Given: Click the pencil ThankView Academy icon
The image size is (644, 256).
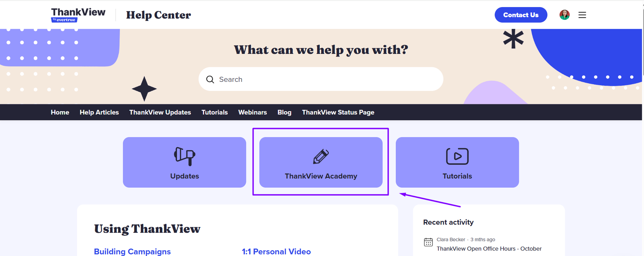Looking at the screenshot, I should pos(321,157).
